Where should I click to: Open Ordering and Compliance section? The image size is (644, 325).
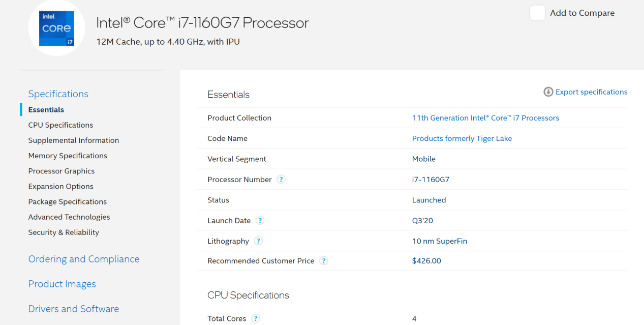[84, 259]
